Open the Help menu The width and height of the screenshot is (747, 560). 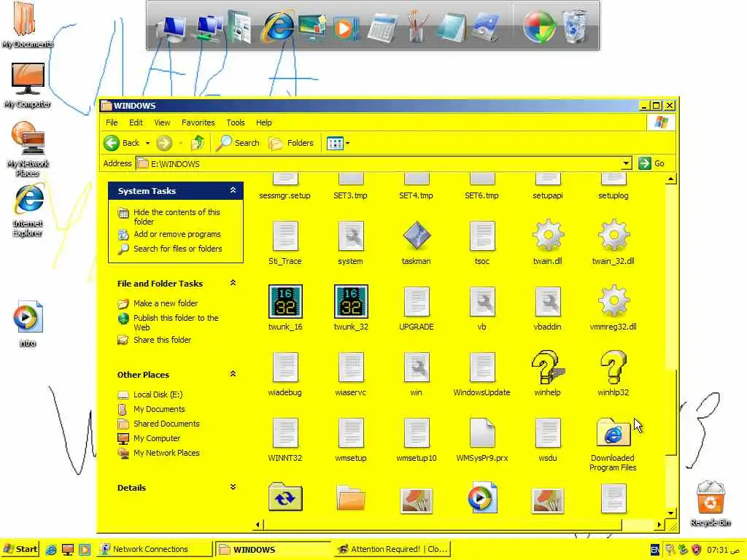tap(263, 122)
